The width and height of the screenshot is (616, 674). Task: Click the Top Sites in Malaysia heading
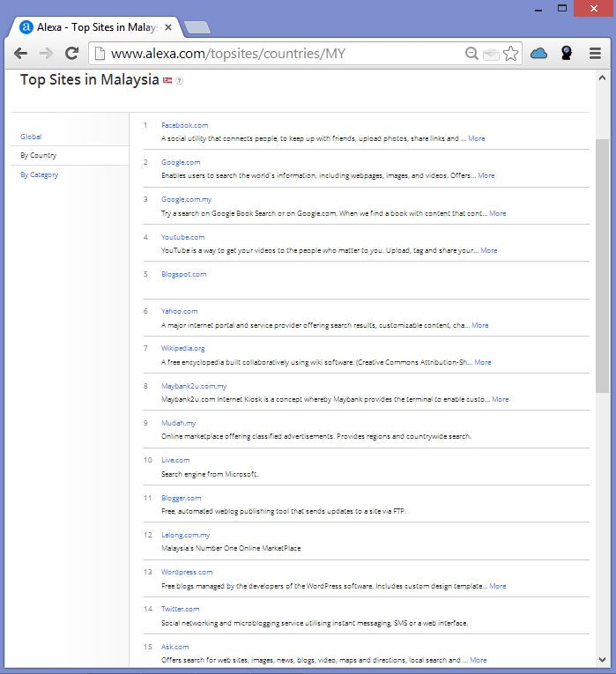tap(89, 79)
